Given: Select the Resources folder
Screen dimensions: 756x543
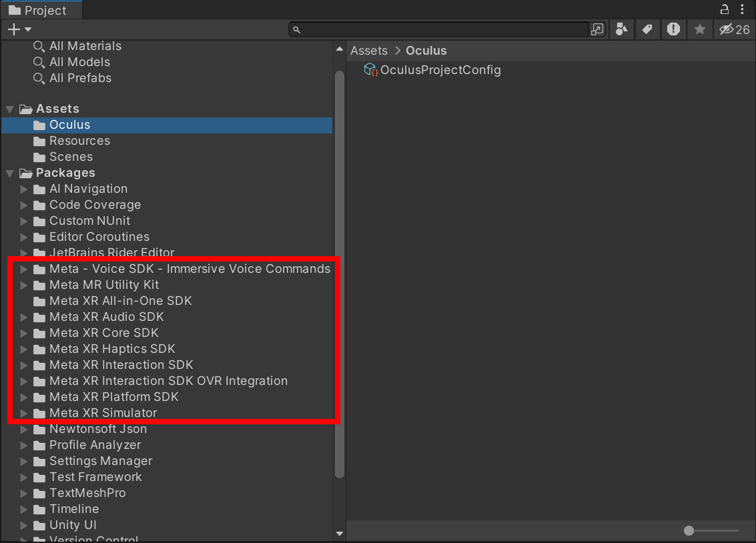Looking at the screenshot, I should pyautogui.click(x=79, y=141).
